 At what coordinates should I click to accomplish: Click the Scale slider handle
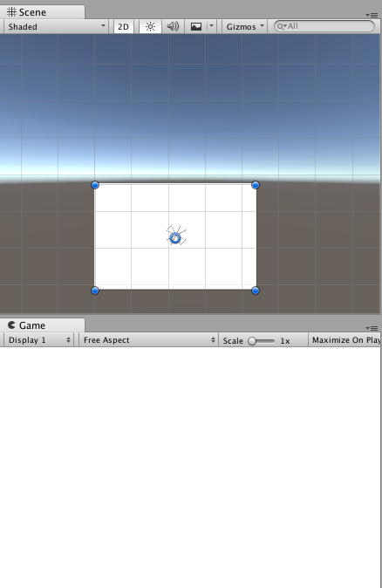click(252, 341)
